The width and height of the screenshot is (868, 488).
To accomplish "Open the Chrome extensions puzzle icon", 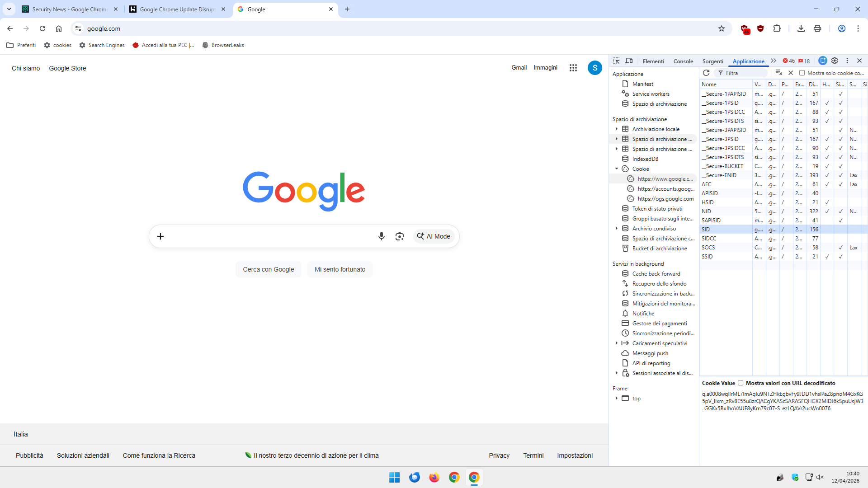I will pos(777,28).
